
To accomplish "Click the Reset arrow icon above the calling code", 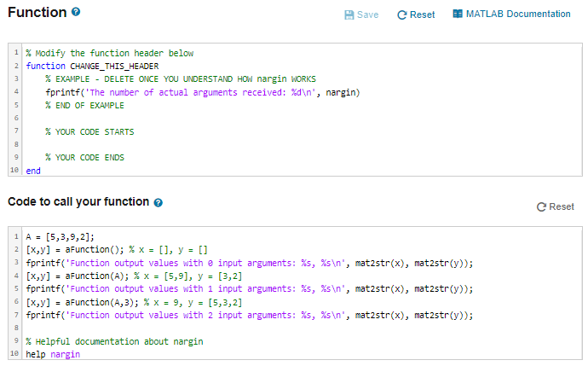I will pos(541,206).
